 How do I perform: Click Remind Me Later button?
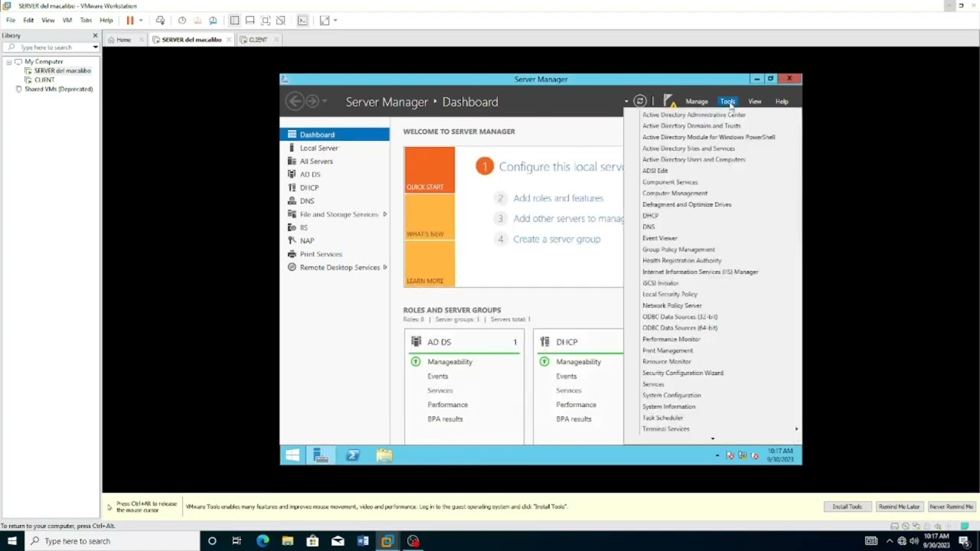pos(899,507)
